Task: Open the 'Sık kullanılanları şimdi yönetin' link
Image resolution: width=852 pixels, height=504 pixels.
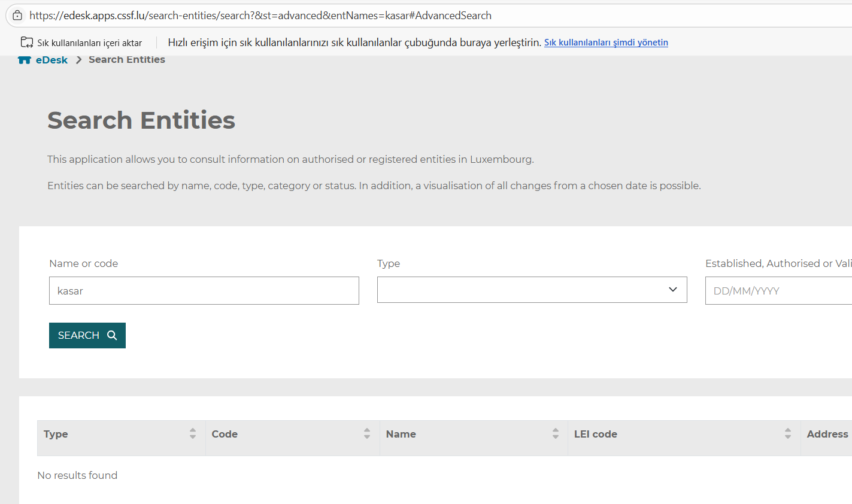Action: 606,42
